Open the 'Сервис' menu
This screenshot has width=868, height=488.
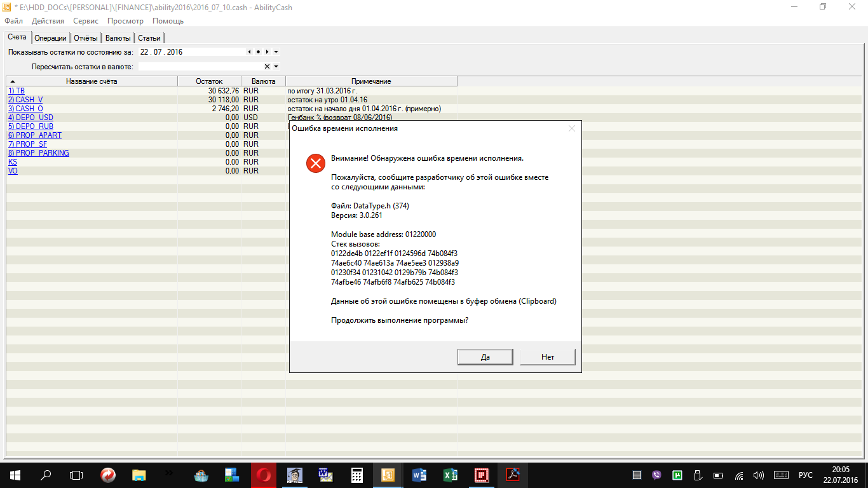coord(86,21)
